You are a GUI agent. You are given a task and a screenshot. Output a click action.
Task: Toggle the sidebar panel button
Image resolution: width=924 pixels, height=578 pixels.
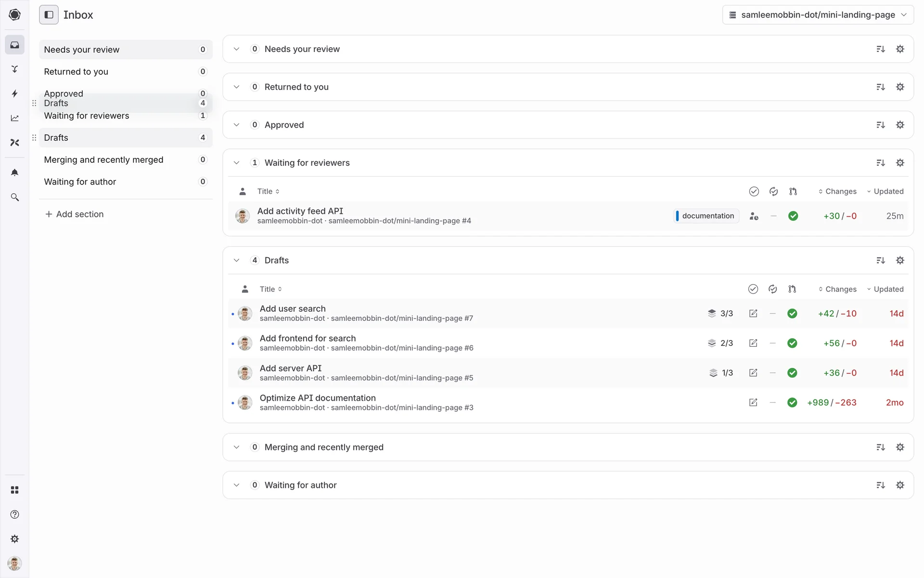49,15
